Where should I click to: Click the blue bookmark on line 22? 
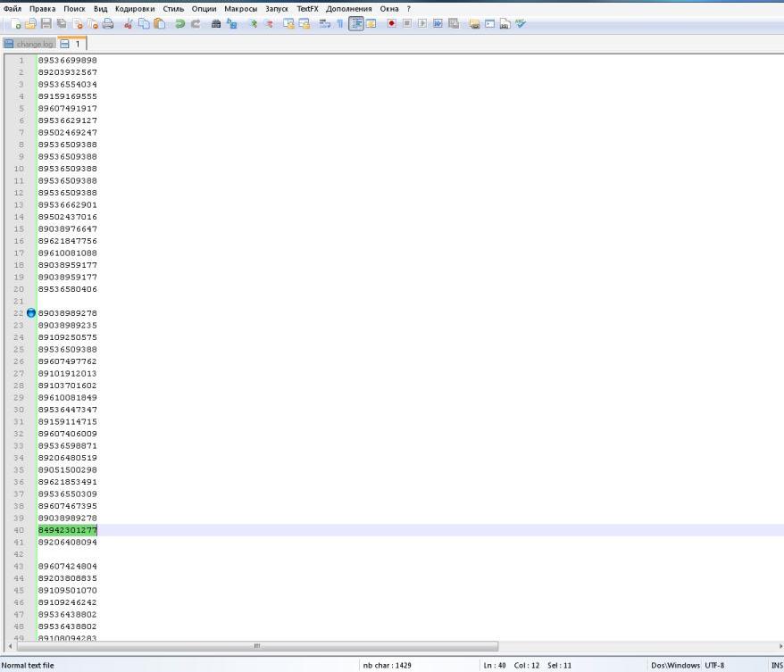(31, 313)
